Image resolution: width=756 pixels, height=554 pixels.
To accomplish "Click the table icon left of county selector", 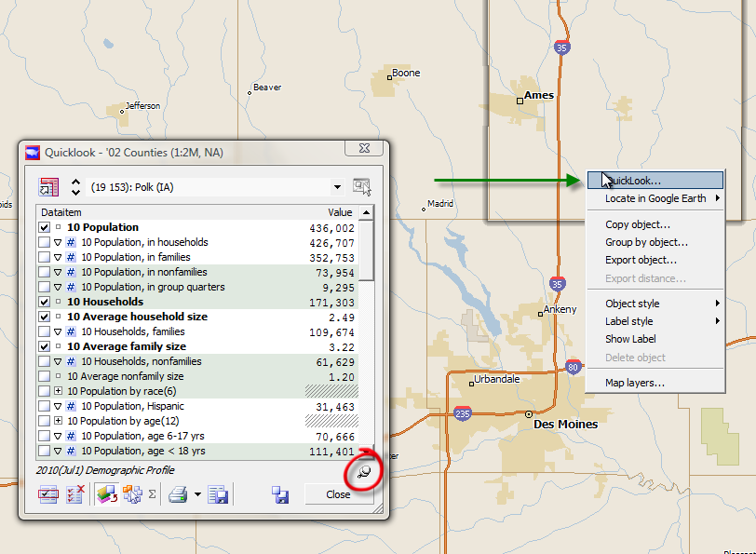I will pos(48,187).
